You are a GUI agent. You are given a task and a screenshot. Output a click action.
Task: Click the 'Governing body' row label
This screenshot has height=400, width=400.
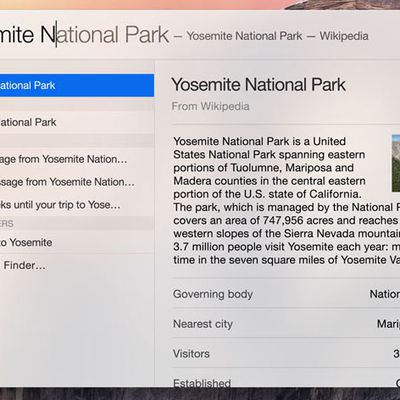click(213, 294)
